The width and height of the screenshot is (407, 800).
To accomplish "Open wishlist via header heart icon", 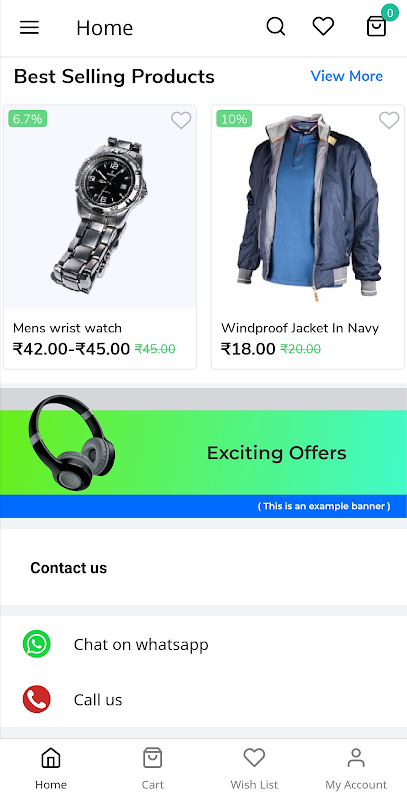I will coord(323,26).
